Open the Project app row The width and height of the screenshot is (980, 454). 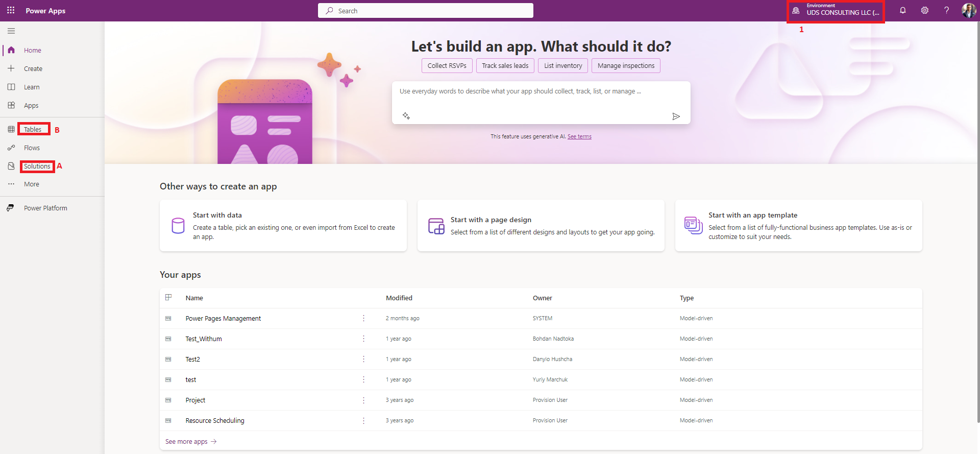tap(541, 400)
